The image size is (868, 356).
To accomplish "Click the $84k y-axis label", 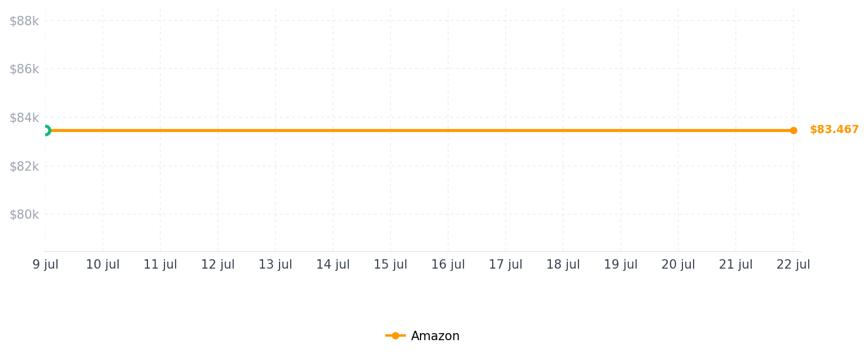I will click(24, 118).
